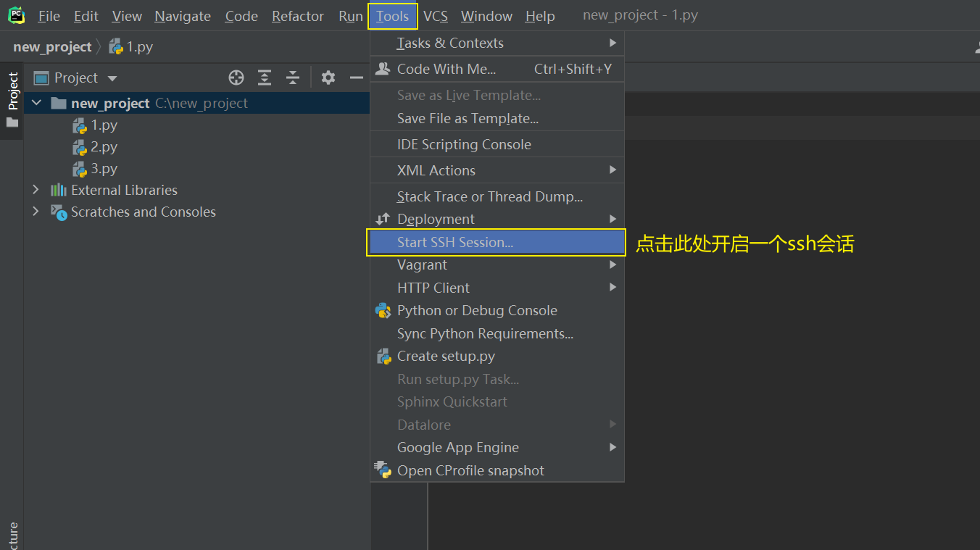Open the Deployment submenu
Screen dimensions: 980x550
497,219
